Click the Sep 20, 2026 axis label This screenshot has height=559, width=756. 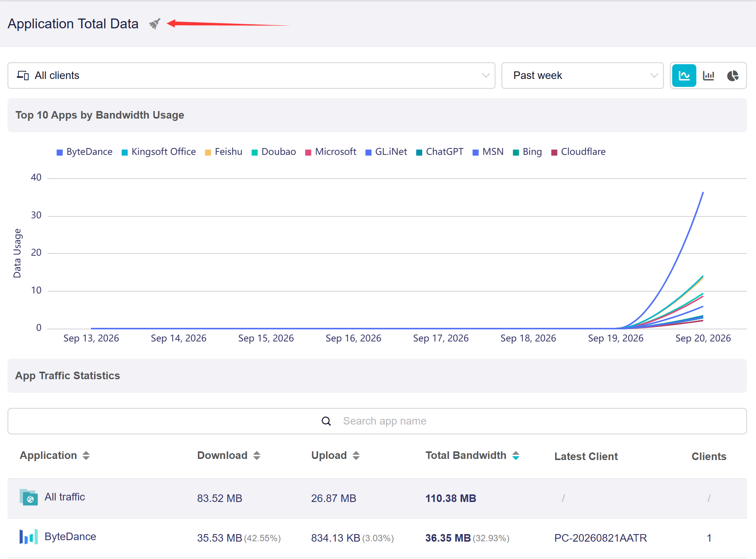pyautogui.click(x=703, y=338)
